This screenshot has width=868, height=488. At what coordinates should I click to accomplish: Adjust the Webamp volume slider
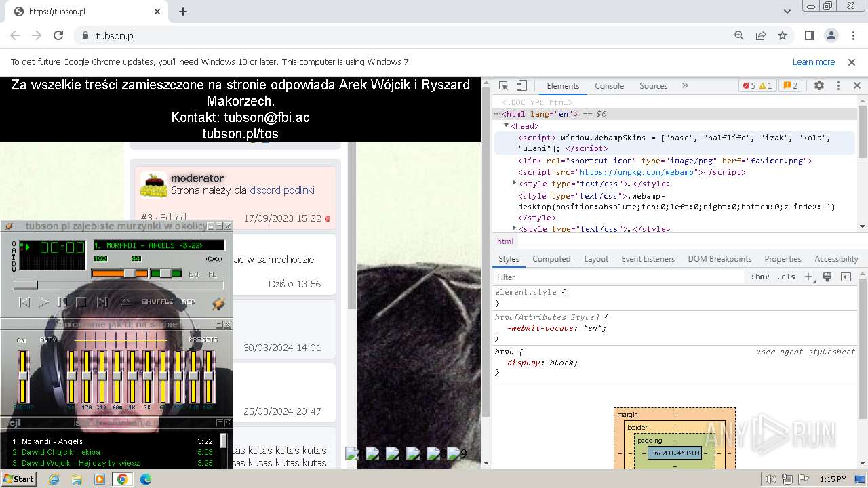pos(119,273)
